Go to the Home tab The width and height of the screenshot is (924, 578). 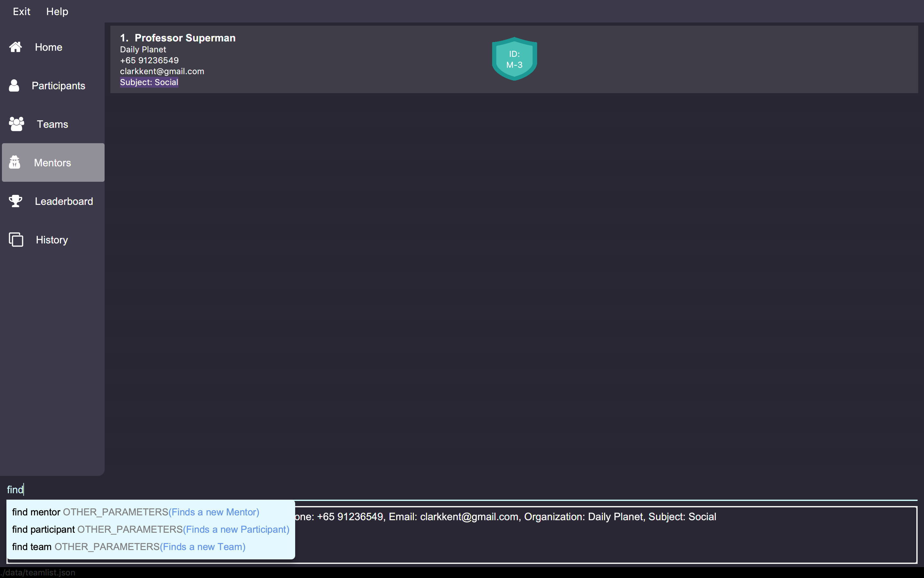pyautogui.click(x=48, y=47)
